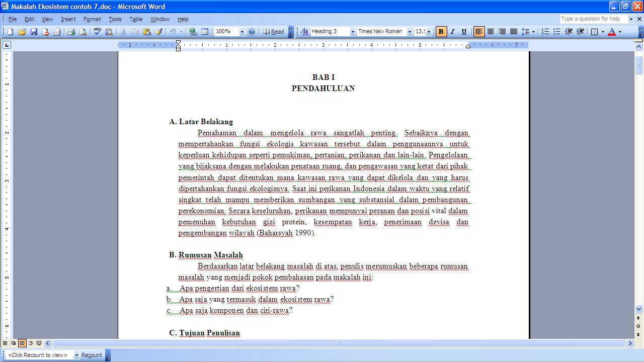
Task: Click the Permission icon in the toolbar
Action: click(45, 32)
